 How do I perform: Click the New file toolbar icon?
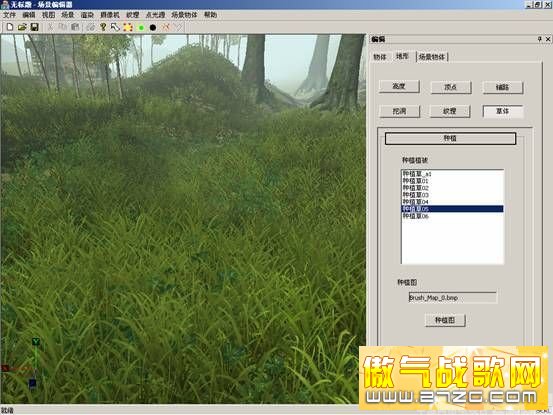tap(10, 27)
